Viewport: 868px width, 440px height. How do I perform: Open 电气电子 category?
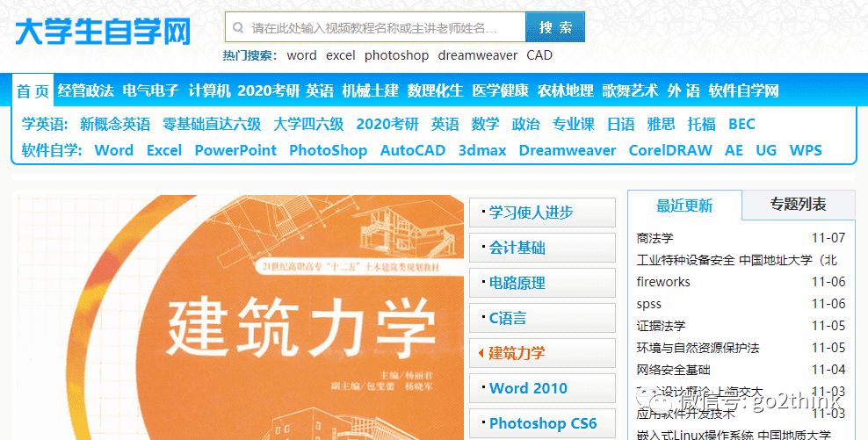150,90
